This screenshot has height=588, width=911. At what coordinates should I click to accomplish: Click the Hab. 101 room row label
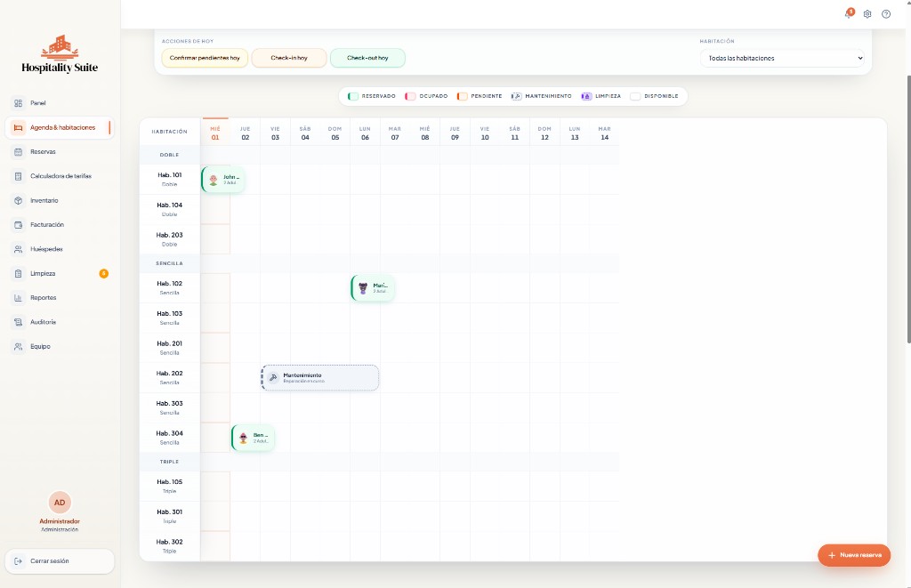point(170,179)
